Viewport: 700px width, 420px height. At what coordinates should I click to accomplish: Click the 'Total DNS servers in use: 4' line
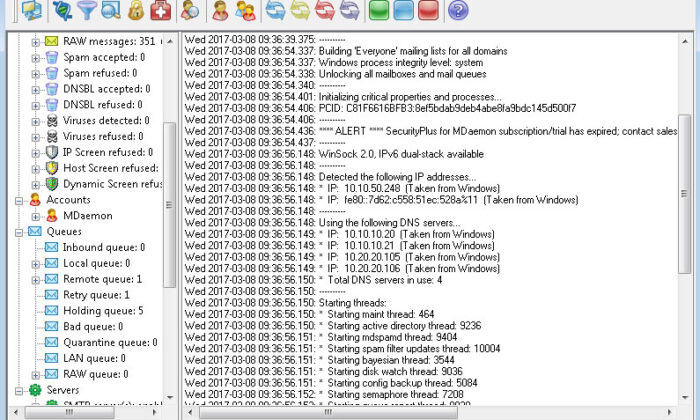click(x=313, y=280)
